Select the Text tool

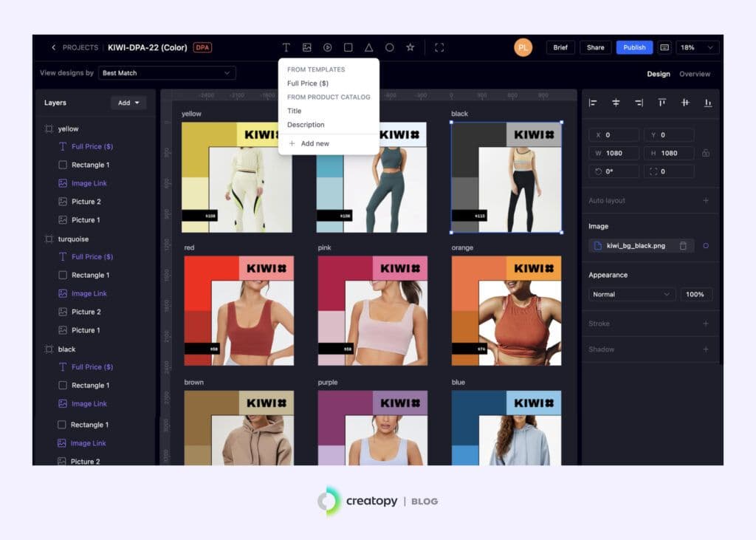pos(286,47)
